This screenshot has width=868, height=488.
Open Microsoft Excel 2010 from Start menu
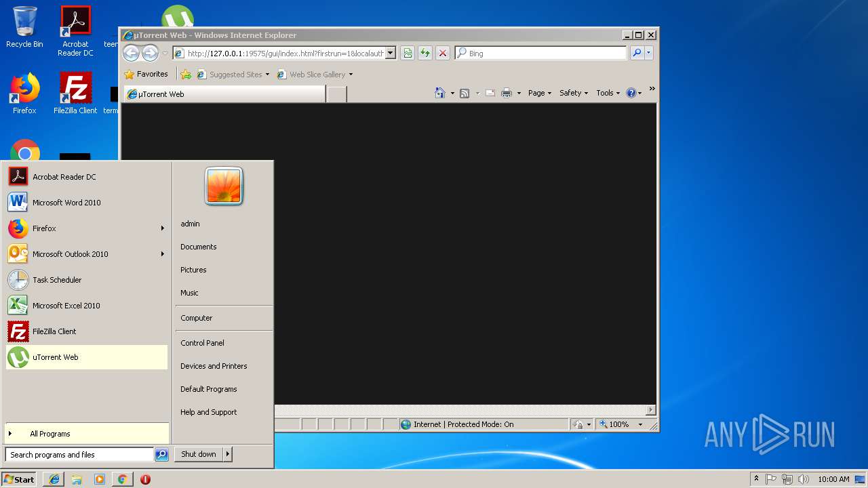86,306
